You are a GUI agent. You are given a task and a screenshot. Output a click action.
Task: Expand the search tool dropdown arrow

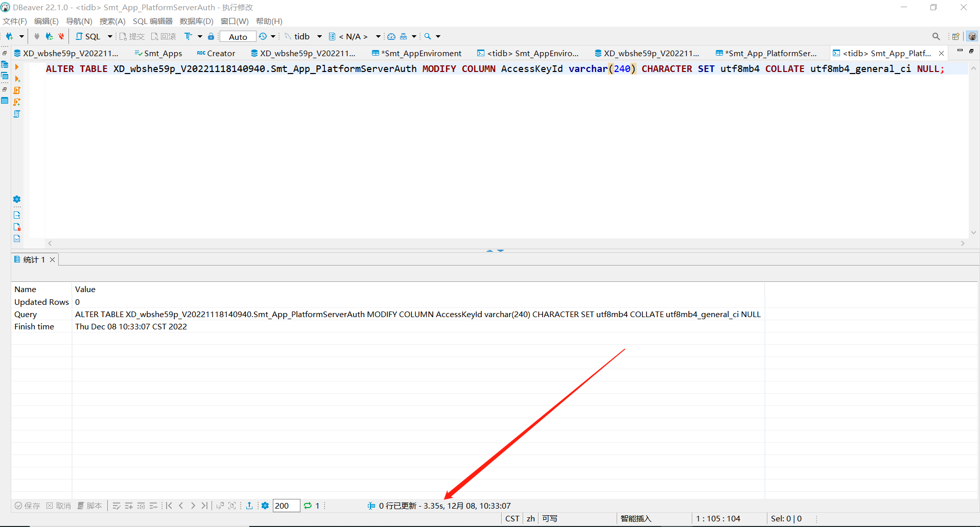tap(438, 36)
